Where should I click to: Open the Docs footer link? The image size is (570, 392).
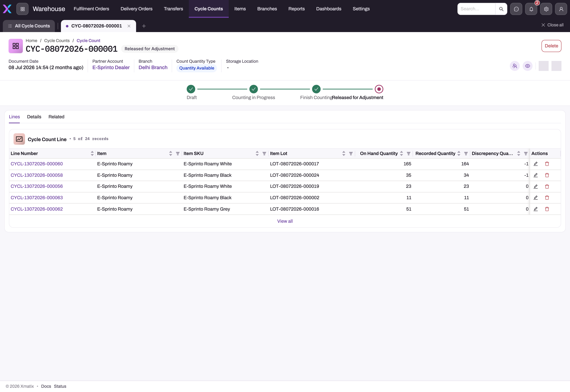point(46,386)
